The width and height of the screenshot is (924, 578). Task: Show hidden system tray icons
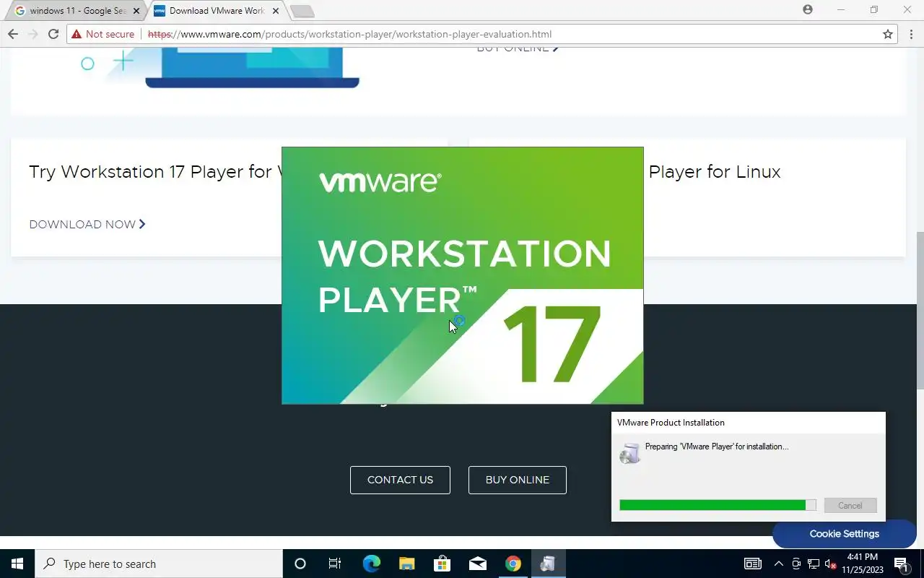coord(778,564)
